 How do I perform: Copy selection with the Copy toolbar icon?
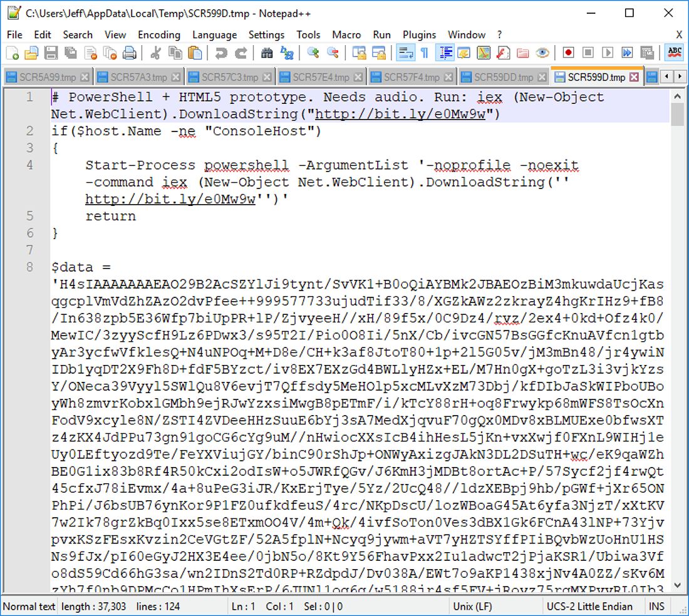(175, 53)
